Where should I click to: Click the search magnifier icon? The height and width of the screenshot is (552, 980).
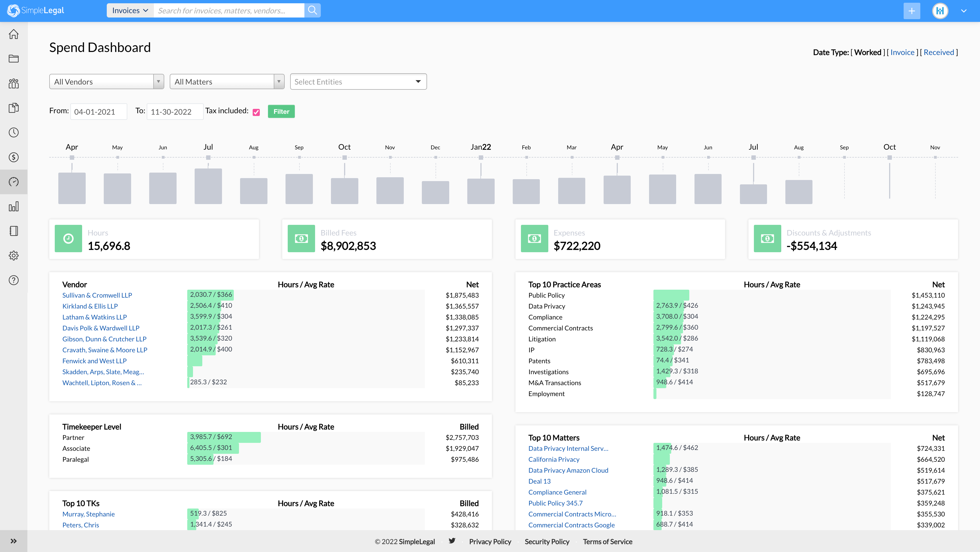pyautogui.click(x=312, y=10)
